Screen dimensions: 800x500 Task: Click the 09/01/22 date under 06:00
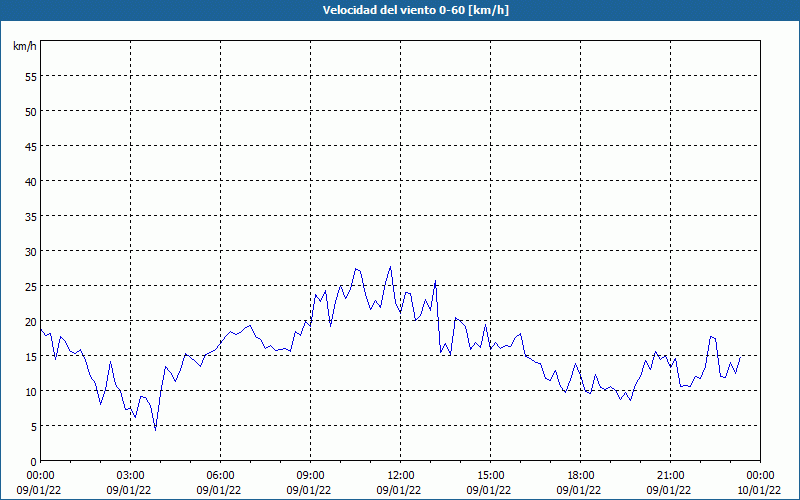(218, 490)
